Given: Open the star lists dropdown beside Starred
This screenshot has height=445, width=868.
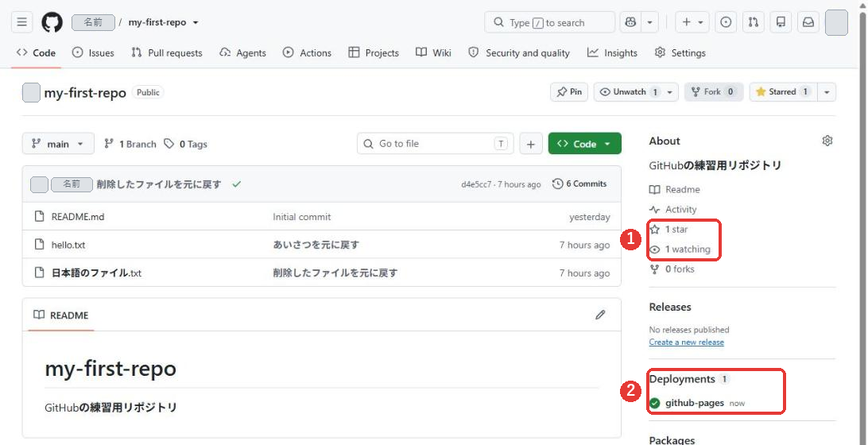Looking at the screenshot, I should [x=827, y=92].
